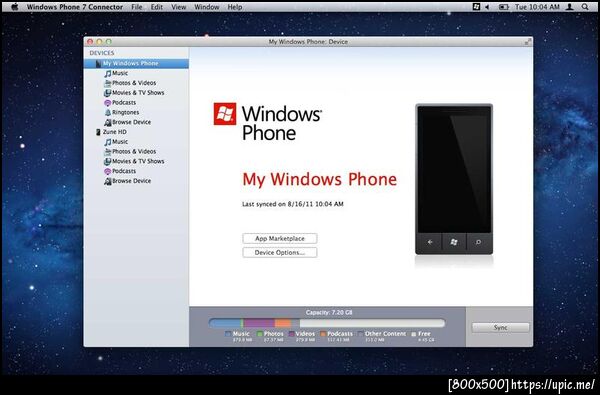Open the Help menu

[235, 7]
